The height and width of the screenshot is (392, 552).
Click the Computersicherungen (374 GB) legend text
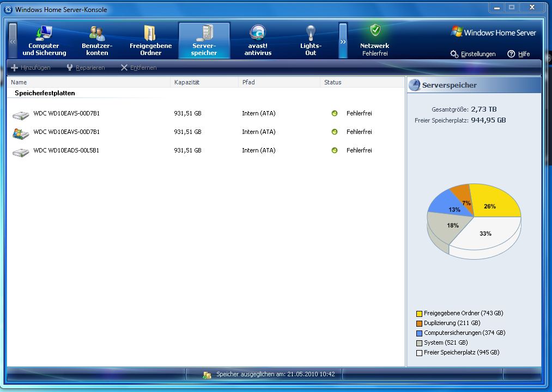click(464, 333)
